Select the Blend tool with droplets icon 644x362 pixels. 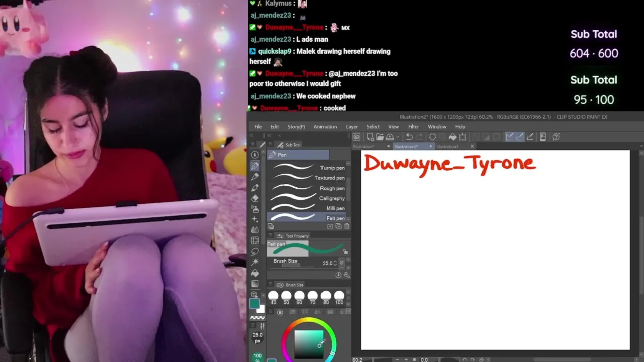pos(255,230)
